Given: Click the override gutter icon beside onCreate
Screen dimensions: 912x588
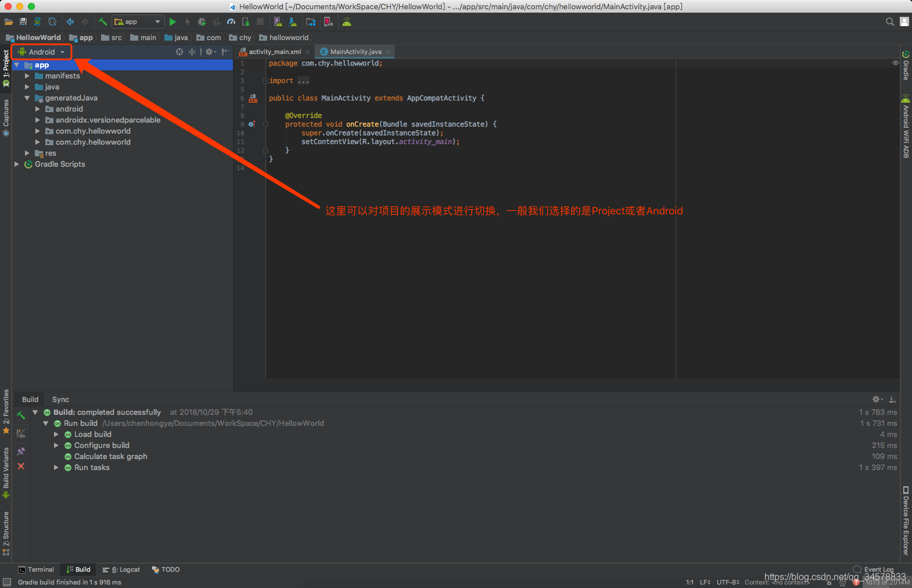Looking at the screenshot, I should pos(252,124).
